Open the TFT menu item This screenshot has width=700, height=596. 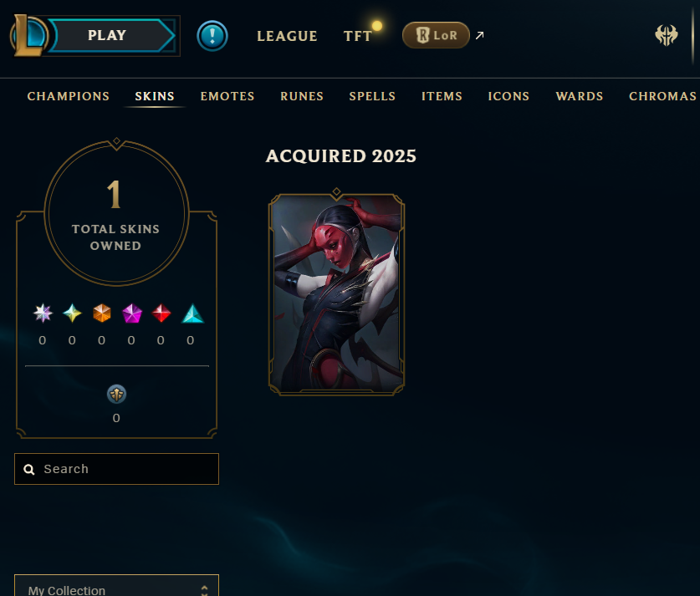tap(358, 36)
